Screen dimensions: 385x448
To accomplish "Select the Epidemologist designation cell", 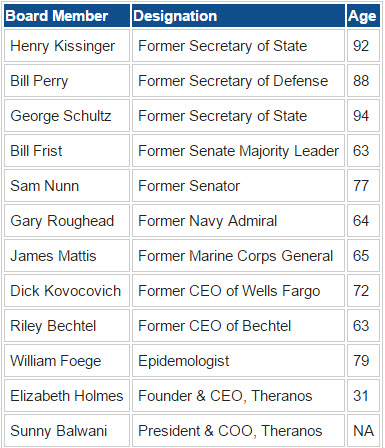I will (238, 361).
